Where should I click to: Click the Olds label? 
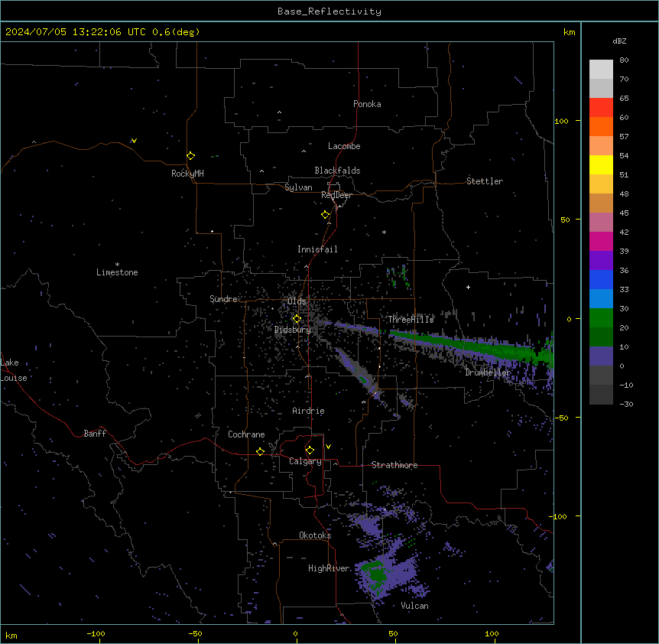tap(297, 301)
